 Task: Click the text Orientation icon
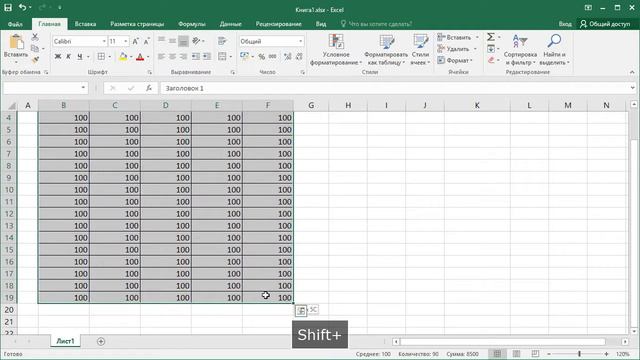pos(197,41)
